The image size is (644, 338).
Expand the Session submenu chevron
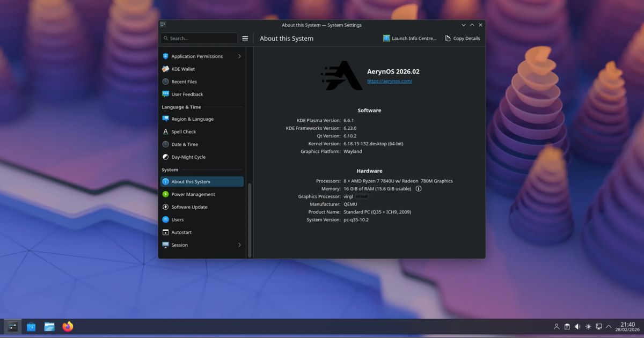[x=239, y=245]
